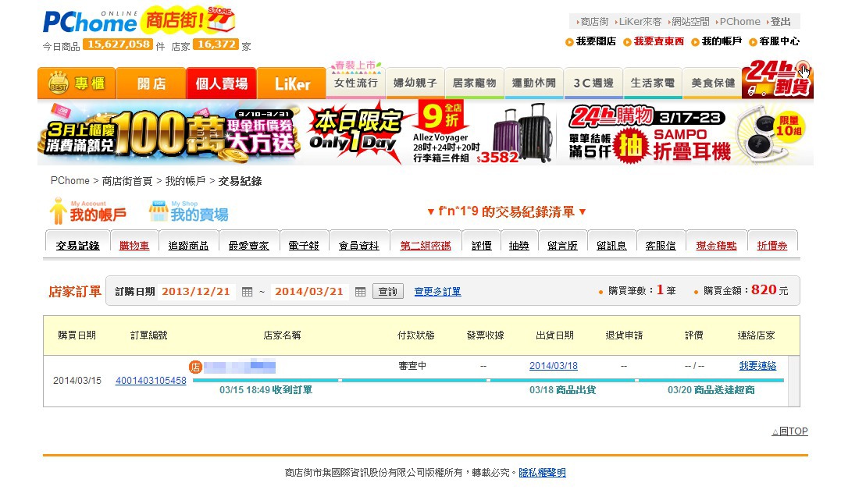Image resolution: width=841 pixels, height=504 pixels.
Task: Switch to the 留言版 tab
Action: (x=562, y=245)
